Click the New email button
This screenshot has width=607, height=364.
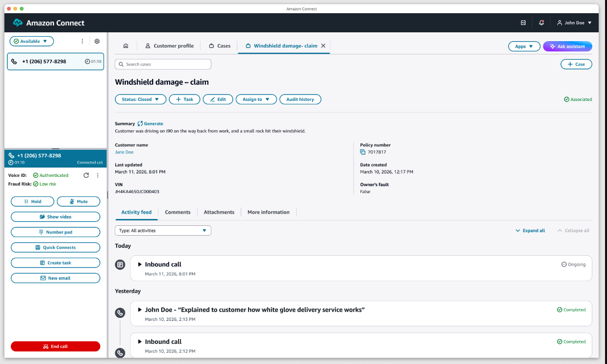click(x=55, y=278)
